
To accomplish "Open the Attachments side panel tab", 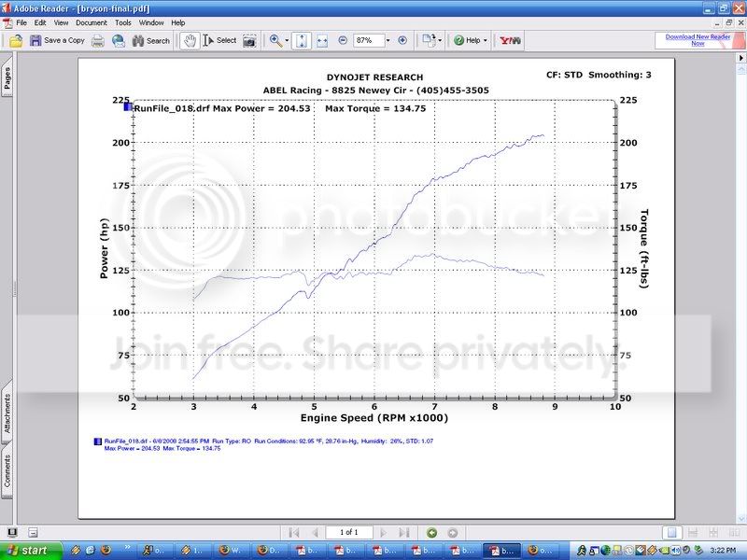I will 7,416.
